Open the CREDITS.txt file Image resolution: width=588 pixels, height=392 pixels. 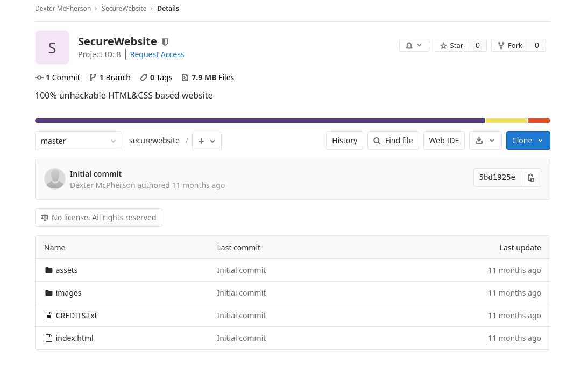point(76,316)
